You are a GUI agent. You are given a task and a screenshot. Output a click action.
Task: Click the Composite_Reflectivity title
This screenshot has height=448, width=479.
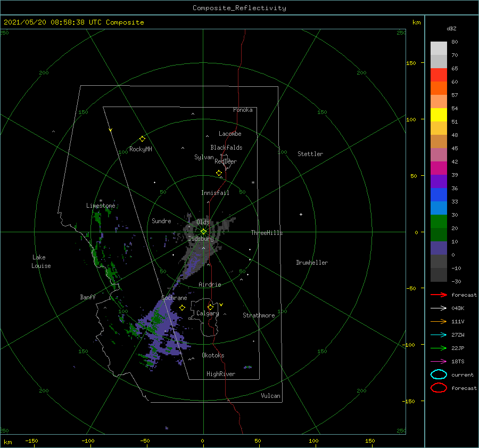click(x=240, y=8)
